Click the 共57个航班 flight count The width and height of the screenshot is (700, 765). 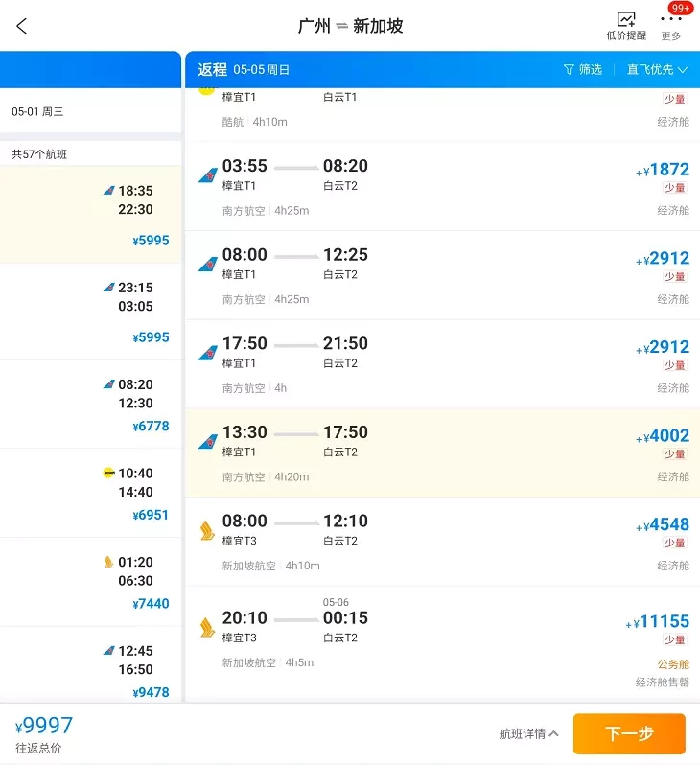point(39,154)
